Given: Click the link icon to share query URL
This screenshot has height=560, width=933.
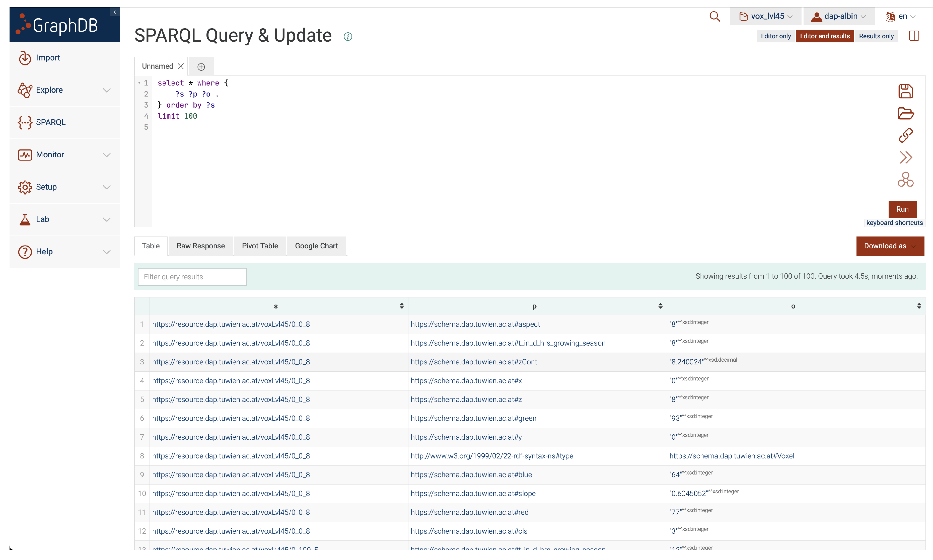Looking at the screenshot, I should click(905, 135).
